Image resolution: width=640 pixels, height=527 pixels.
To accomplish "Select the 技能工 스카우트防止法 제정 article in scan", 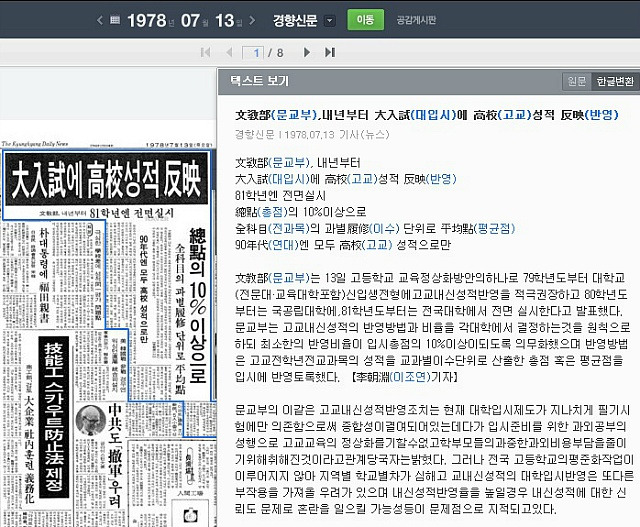I will pos(54,416).
